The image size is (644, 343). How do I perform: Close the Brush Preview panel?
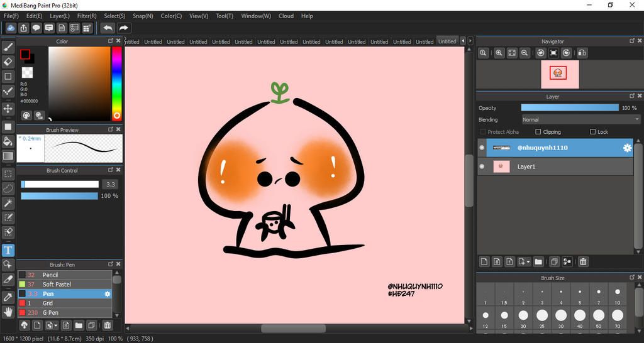118,129
